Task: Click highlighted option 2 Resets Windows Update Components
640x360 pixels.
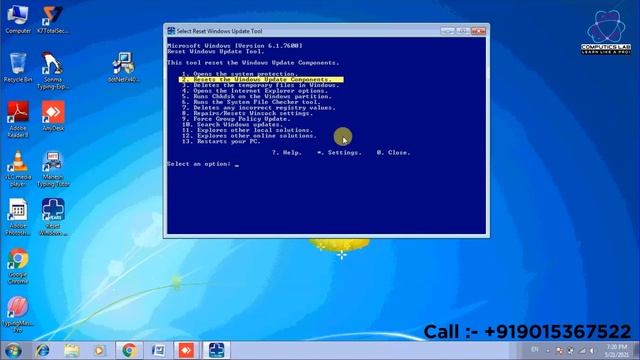Action: pyautogui.click(x=261, y=80)
